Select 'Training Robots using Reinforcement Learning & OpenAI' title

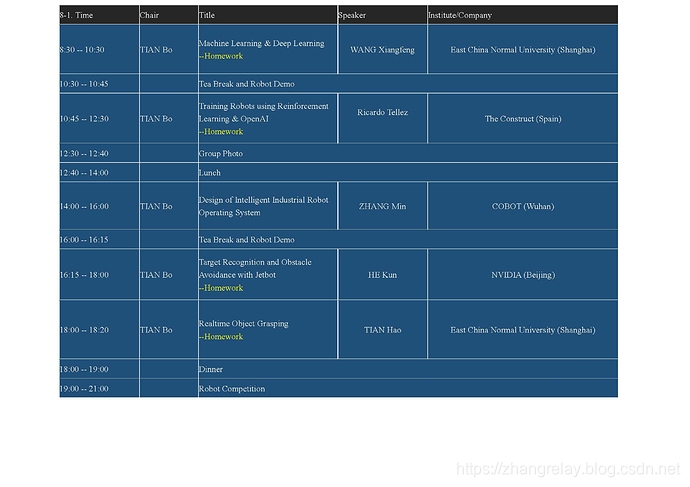pyautogui.click(x=264, y=112)
